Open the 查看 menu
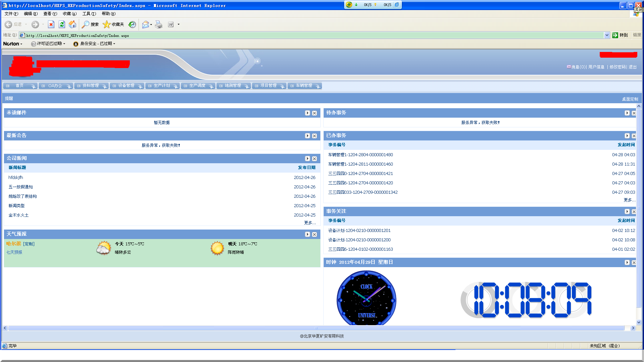 click(50, 14)
